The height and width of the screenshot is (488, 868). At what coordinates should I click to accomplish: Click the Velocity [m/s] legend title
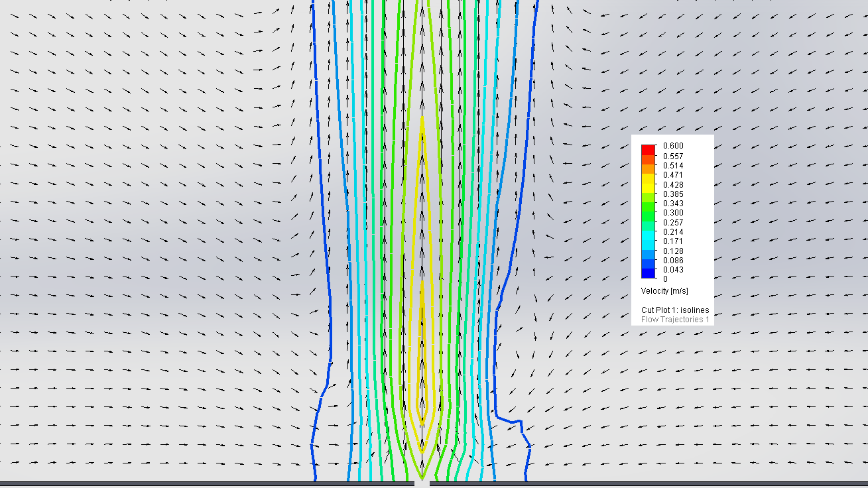[x=663, y=290]
